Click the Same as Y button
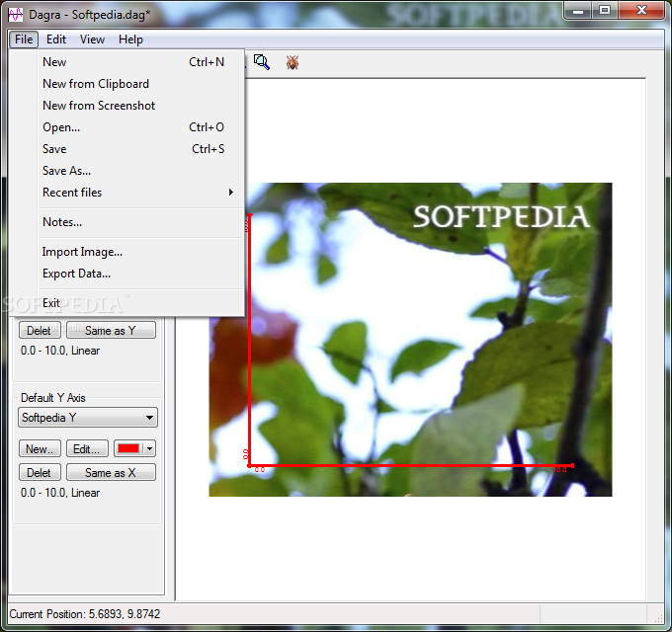This screenshot has width=672, height=632. click(x=111, y=330)
